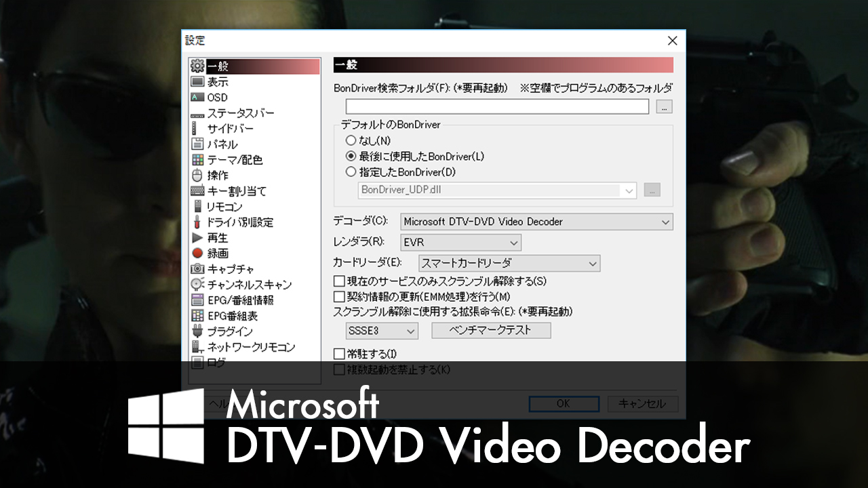
Task: Click the play icon beside 再生
Action: pyautogui.click(x=197, y=238)
